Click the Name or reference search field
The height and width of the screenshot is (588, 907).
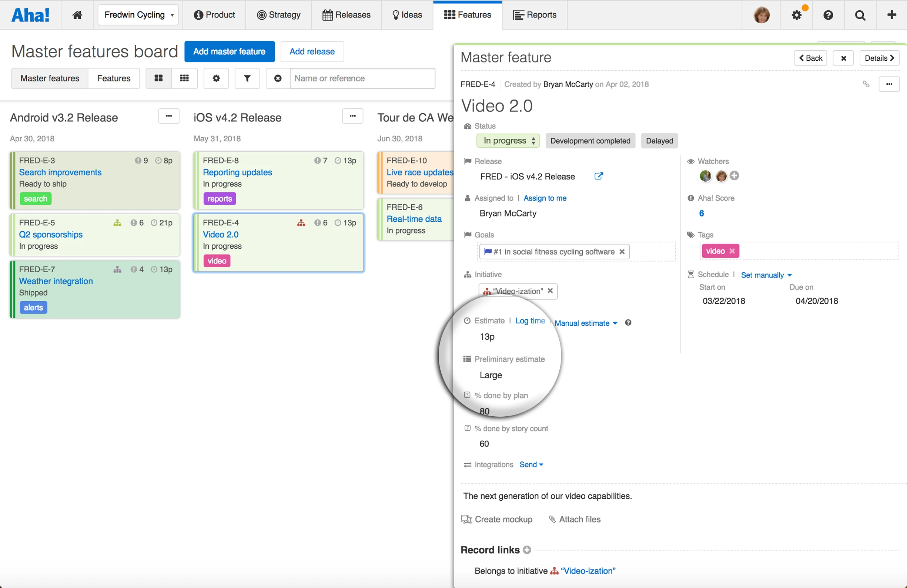coord(362,78)
